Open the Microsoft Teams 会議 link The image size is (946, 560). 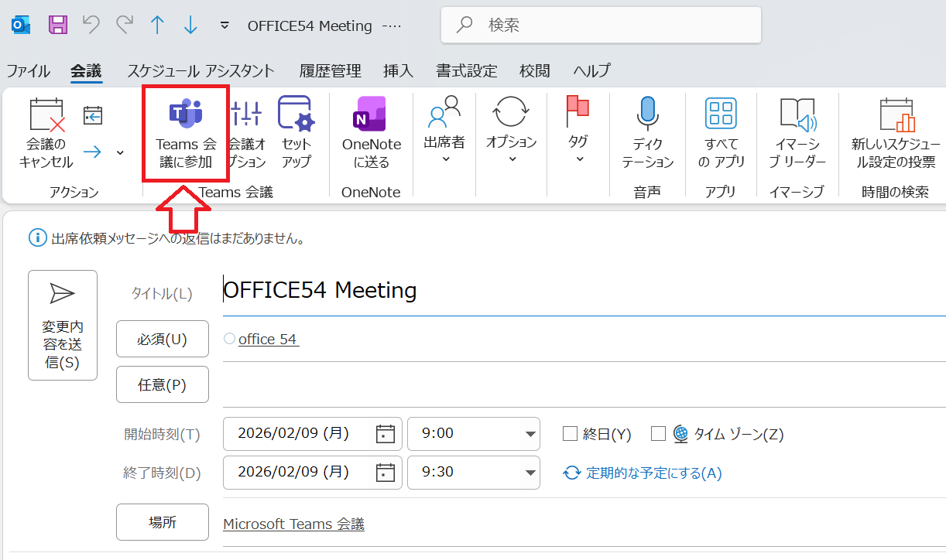[x=293, y=524]
